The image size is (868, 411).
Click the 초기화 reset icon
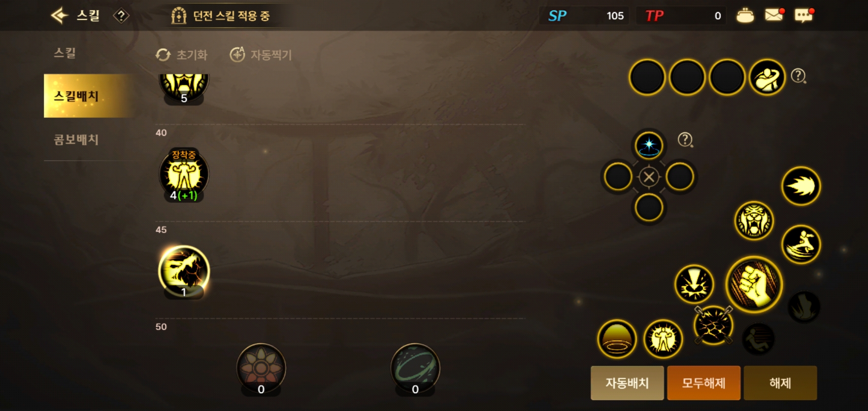[x=163, y=55]
